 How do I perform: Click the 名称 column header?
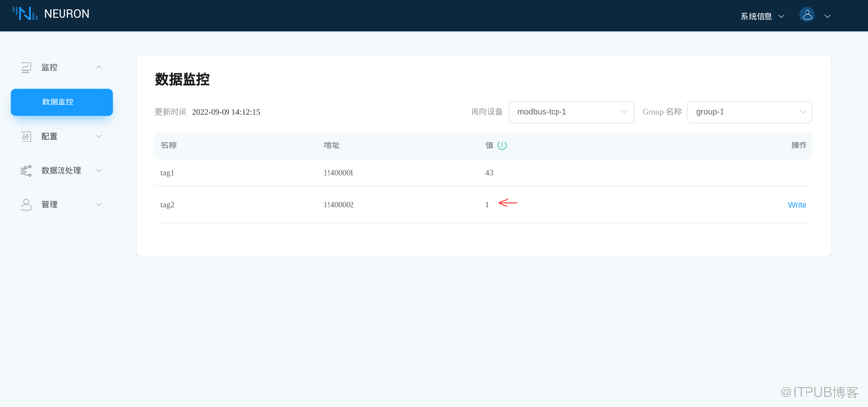169,145
